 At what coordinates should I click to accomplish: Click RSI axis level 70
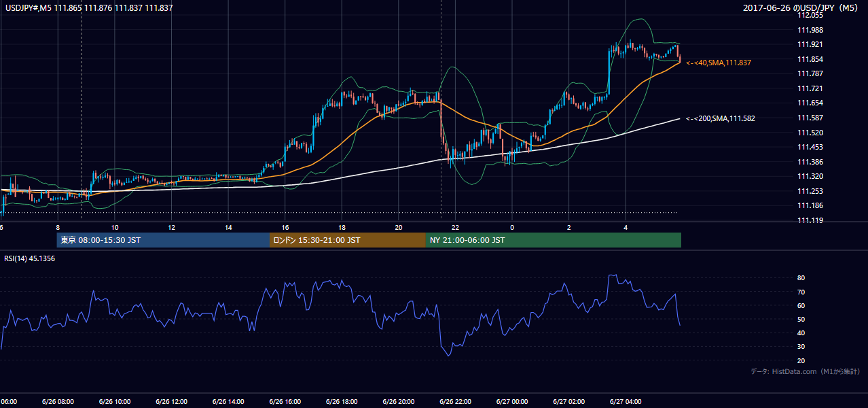coord(801,292)
